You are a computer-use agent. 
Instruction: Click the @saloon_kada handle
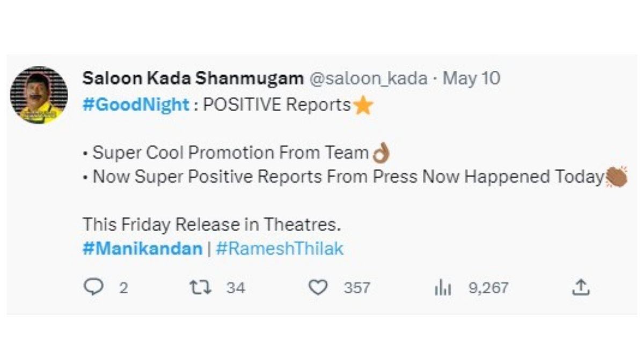click(368, 78)
